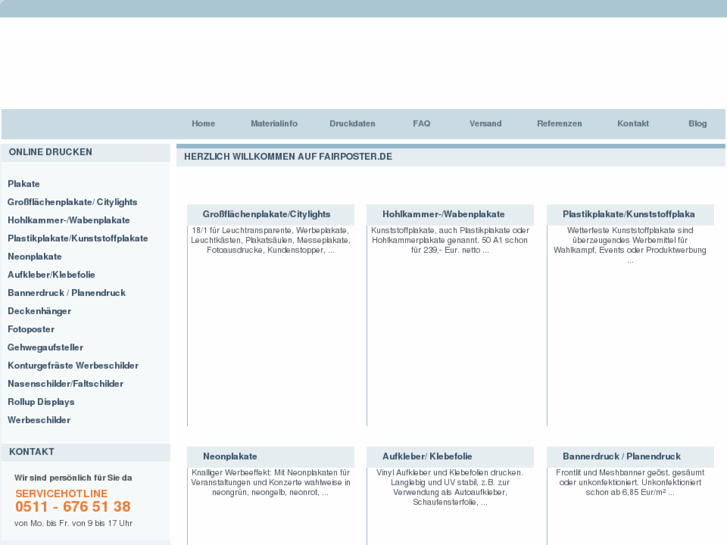Viewport: 727px width, 545px height.
Task: Click Konturgefräste Werbeschilder in sidebar
Action: click(x=73, y=366)
